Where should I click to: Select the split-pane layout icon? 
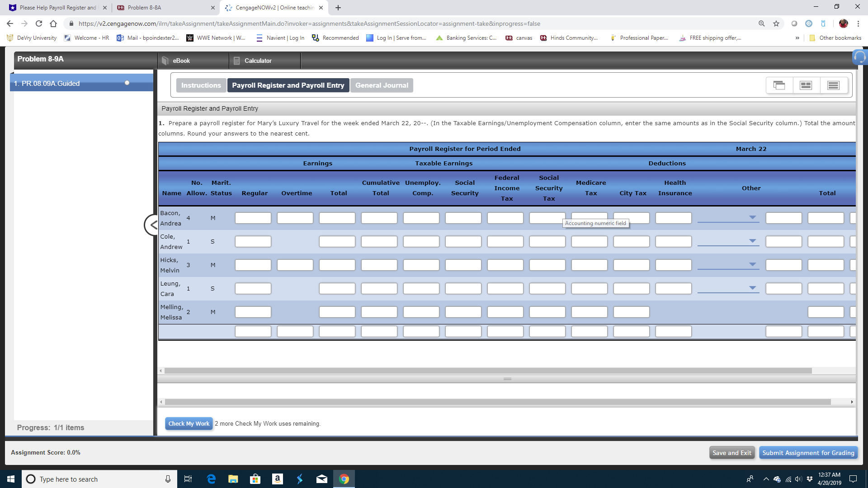(806, 85)
